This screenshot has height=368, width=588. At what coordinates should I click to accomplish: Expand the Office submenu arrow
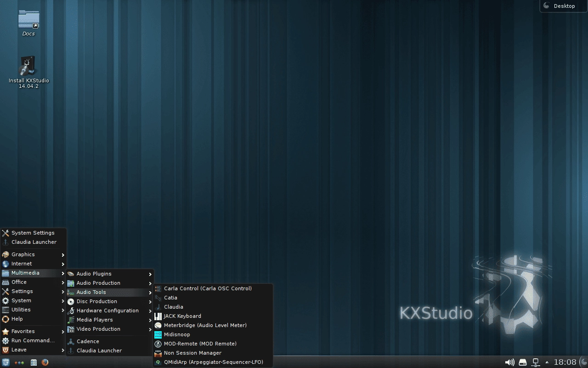click(x=63, y=282)
